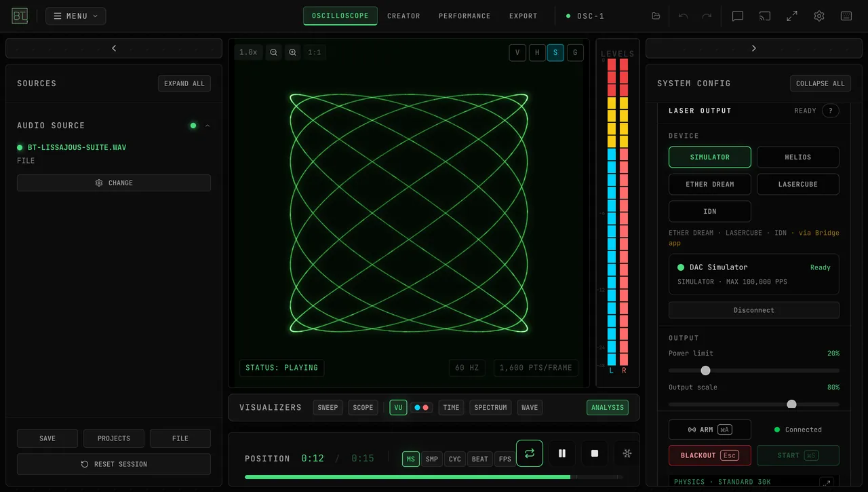Screen dimensions: 868x492
Task: Toggle the G display mode
Action: (x=575, y=53)
